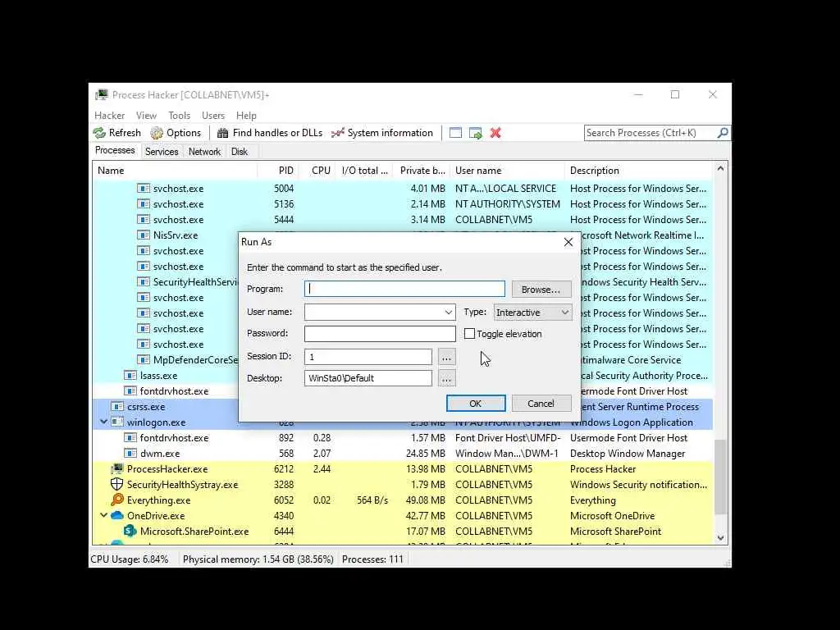
Task: Click the search magnifier icon
Action: (x=723, y=132)
